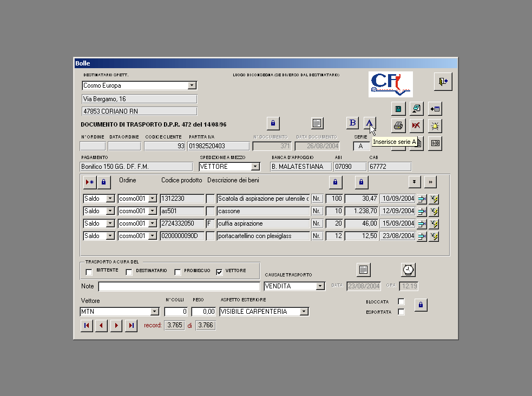
Task: Click the B button for series B
Action: point(353,123)
